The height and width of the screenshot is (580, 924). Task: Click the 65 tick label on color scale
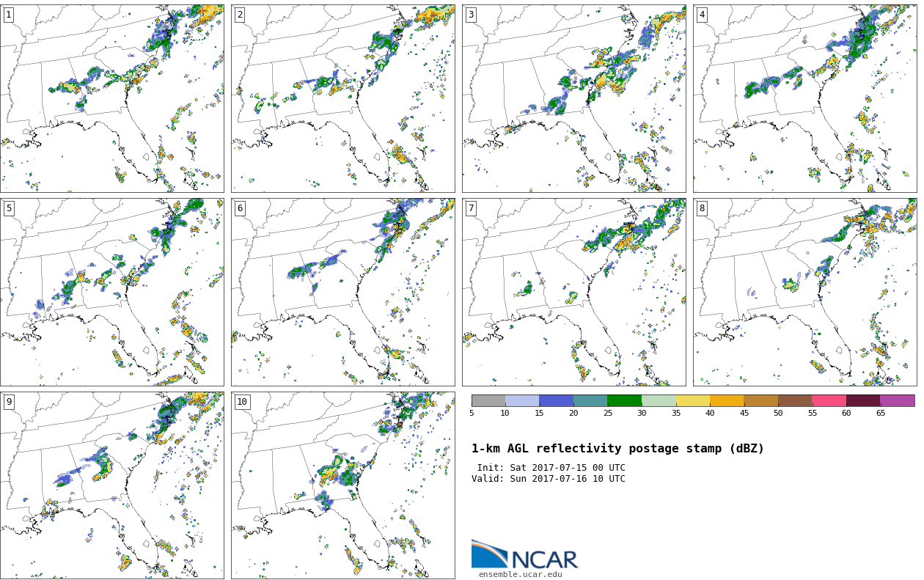[881, 414]
